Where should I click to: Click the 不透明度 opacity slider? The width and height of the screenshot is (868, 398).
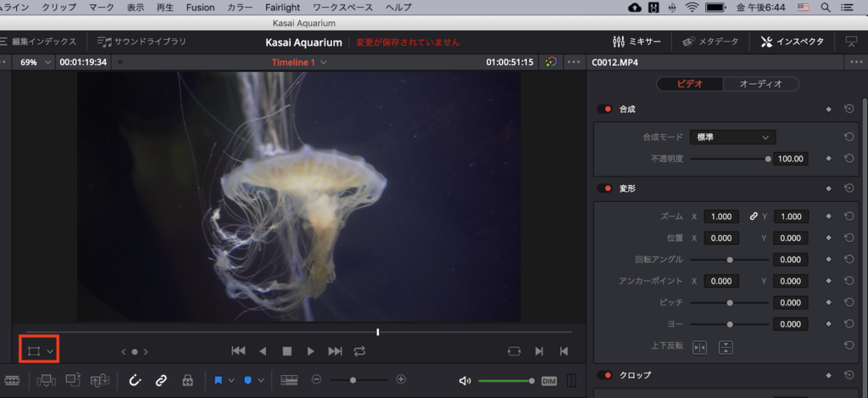tap(729, 159)
